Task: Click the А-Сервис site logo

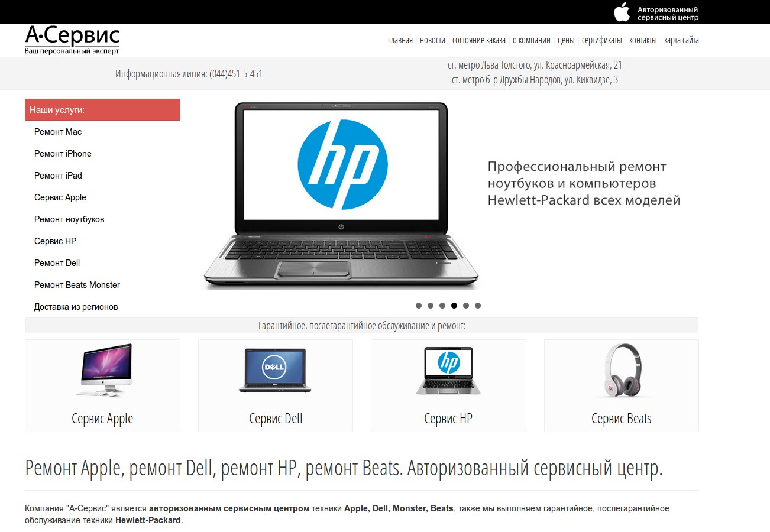Action: [72, 40]
